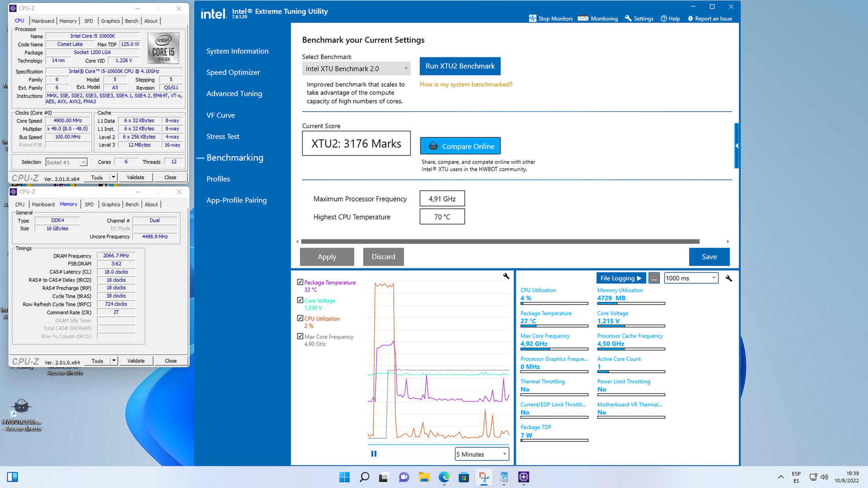
Task: Open volume control in system tray
Action: pyautogui.click(x=825, y=477)
